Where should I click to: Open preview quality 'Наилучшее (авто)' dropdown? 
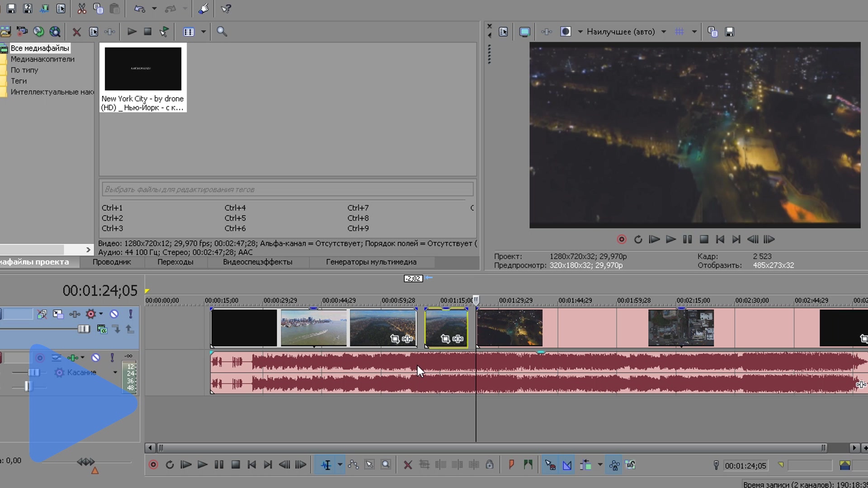coord(626,32)
